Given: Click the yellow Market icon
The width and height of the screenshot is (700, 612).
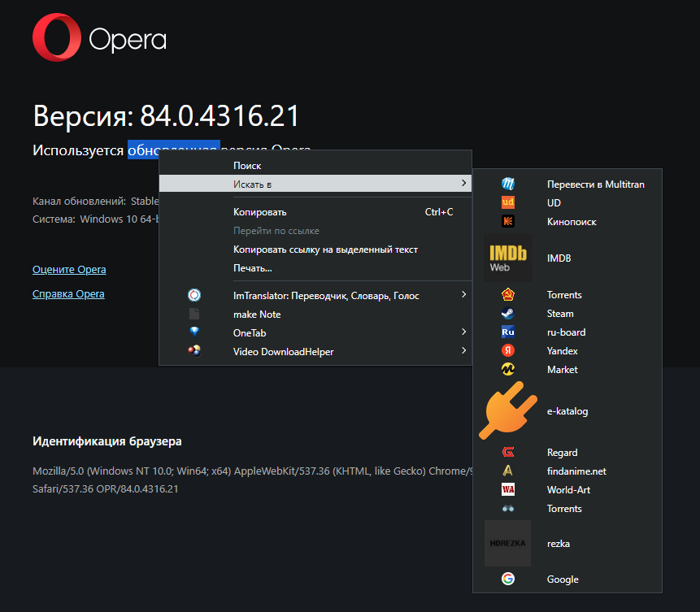Looking at the screenshot, I should pos(508,370).
